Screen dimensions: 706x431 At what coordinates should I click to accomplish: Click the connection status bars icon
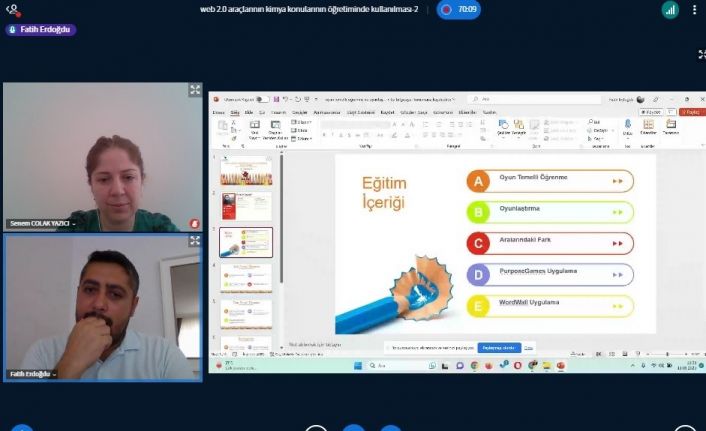point(670,10)
